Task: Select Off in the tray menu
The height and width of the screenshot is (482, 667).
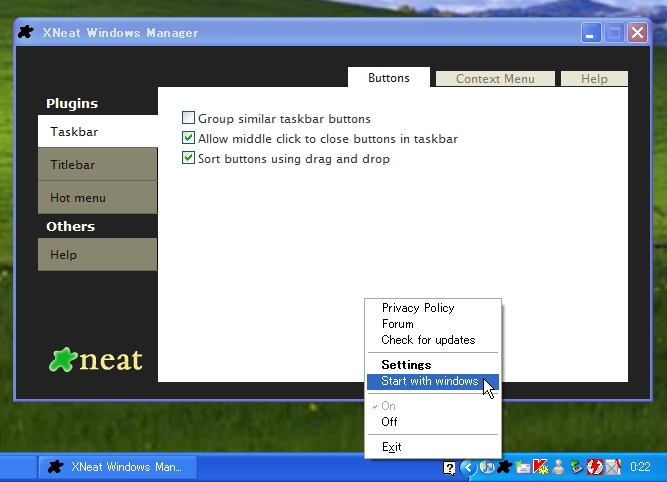Action: pyautogui.click(x=433, y=422)
